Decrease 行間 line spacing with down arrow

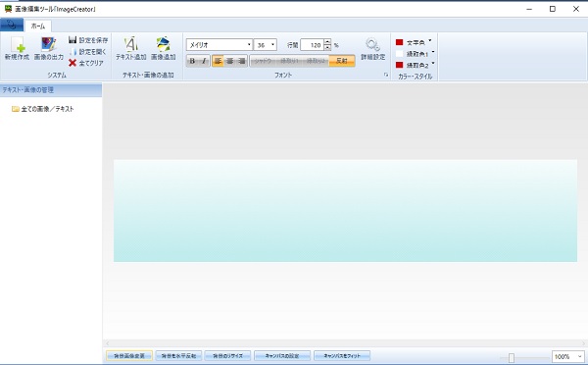pos(327,48)
